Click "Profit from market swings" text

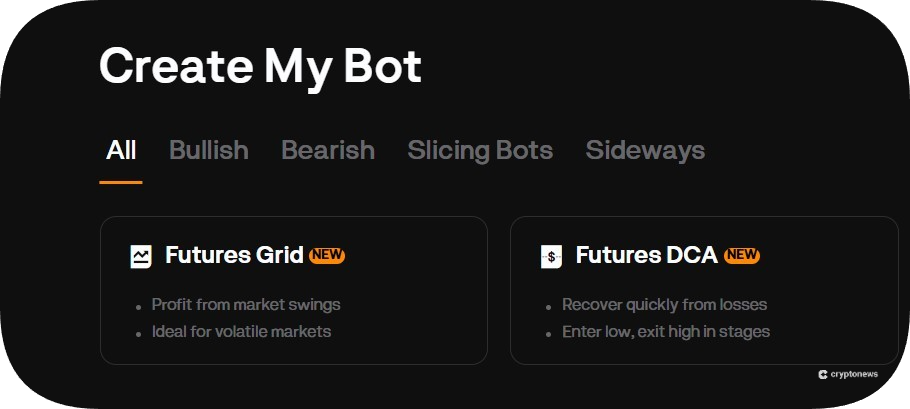coord(246,304)
